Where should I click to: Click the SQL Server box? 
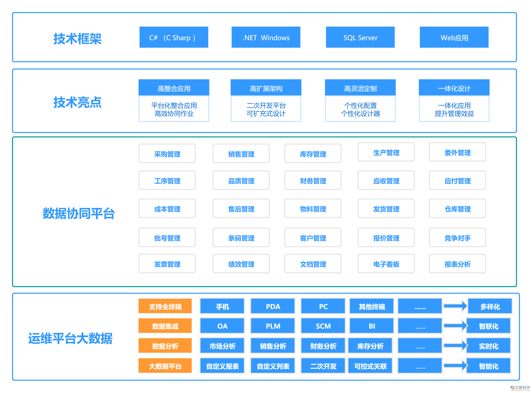point(360,37)
